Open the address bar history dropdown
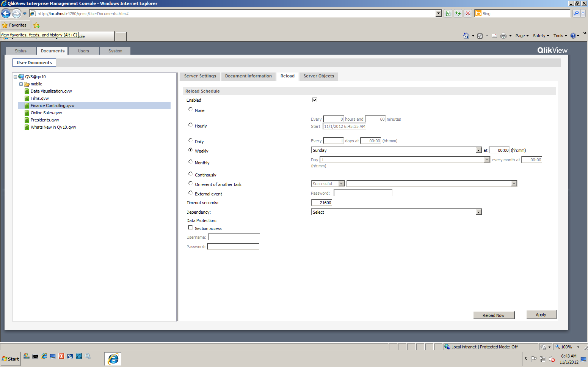The height and width of the screenshot is (367, 588). (439, 13)
